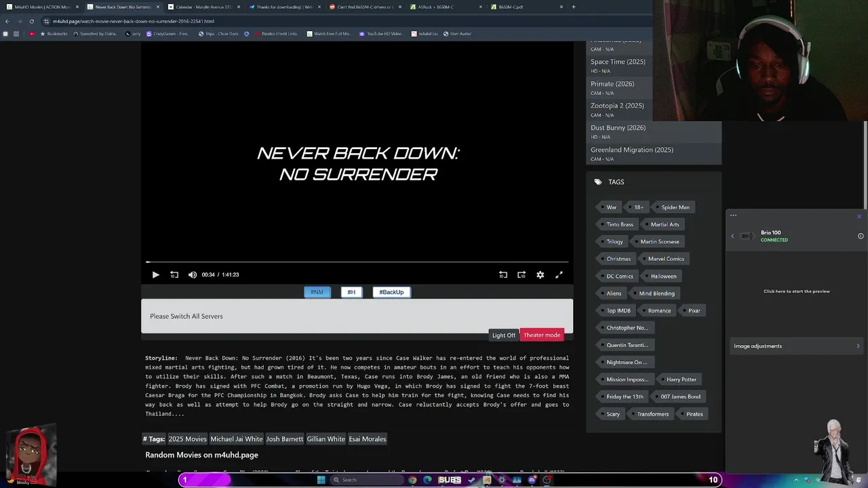Click here to start the camera preview
868x488 pixels.
796,291
